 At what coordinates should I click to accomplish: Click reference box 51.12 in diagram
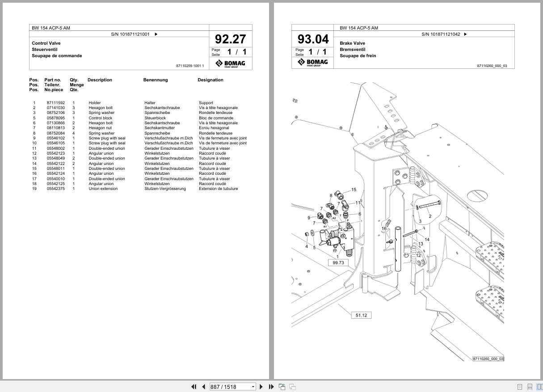[x=361, y=315]
